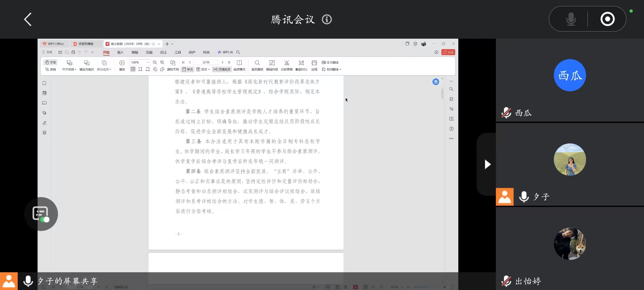Image resolution: width=644 pixels, height=290 pixels.
Task: Mute your microphone in Tencent Meeting
Action: pos(571,19)
